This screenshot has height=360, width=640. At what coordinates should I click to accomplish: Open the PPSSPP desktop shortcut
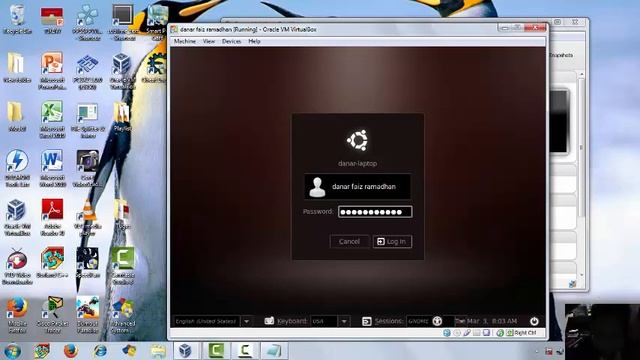point(87,21)
